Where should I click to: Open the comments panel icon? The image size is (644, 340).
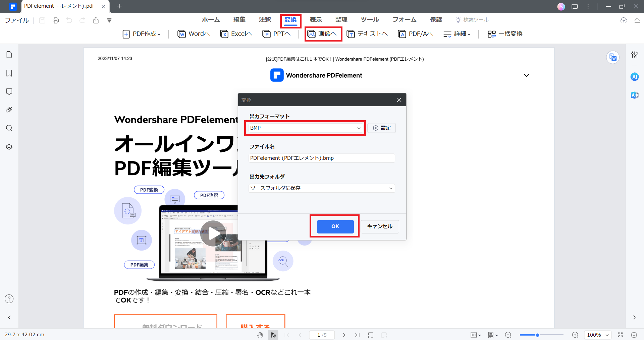point(9,91)
